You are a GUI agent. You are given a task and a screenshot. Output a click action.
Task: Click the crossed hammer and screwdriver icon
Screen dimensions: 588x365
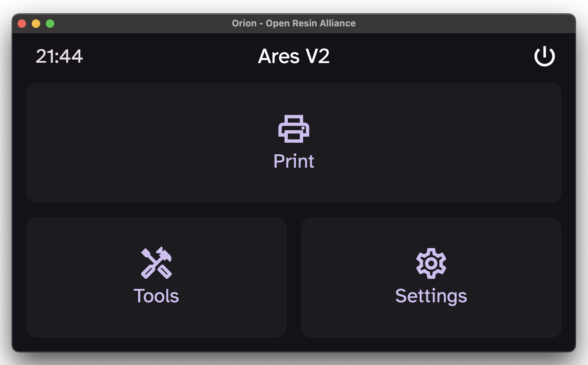coord(156,263)
